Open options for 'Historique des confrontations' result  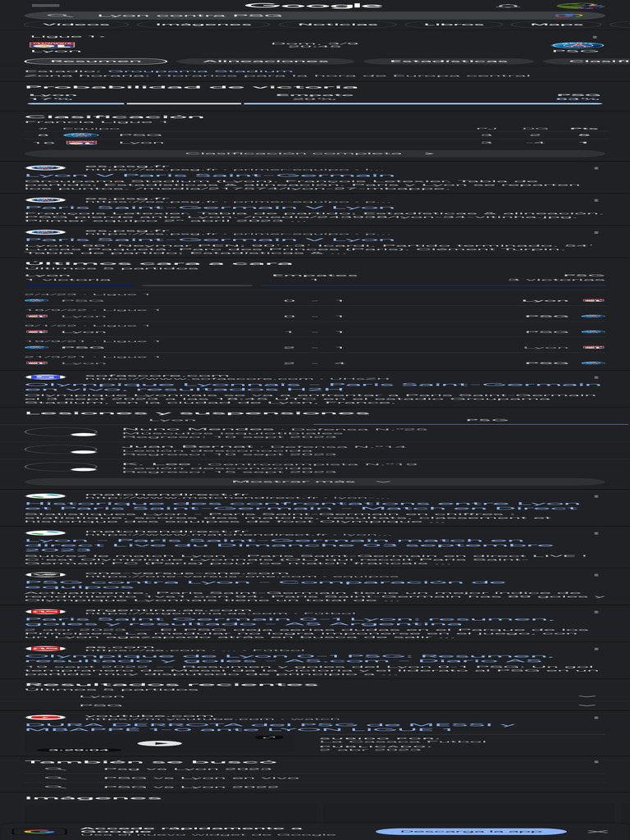click(x=596, y=496)
